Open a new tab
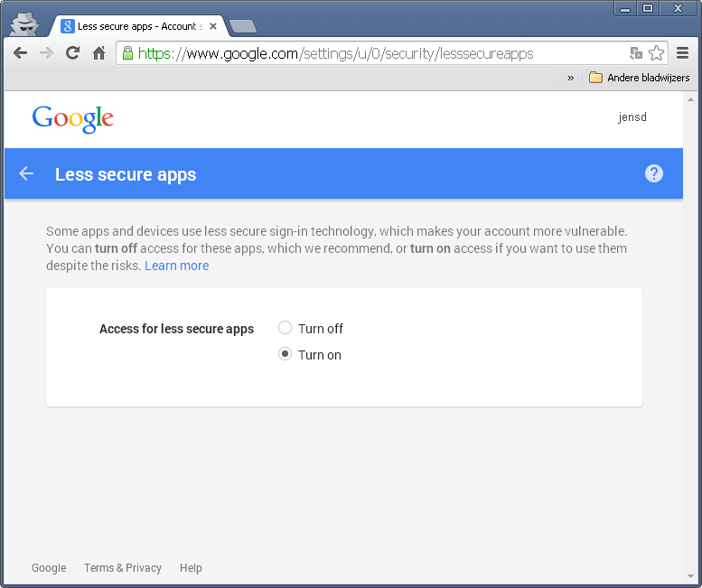The image size is (702, 588). (x=243, y=26)
